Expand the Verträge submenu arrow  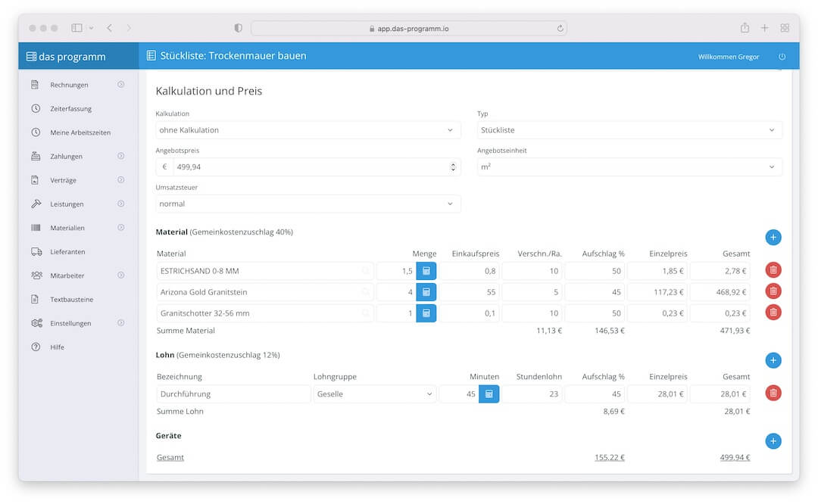pyautogui.click(x=121, y=180)
